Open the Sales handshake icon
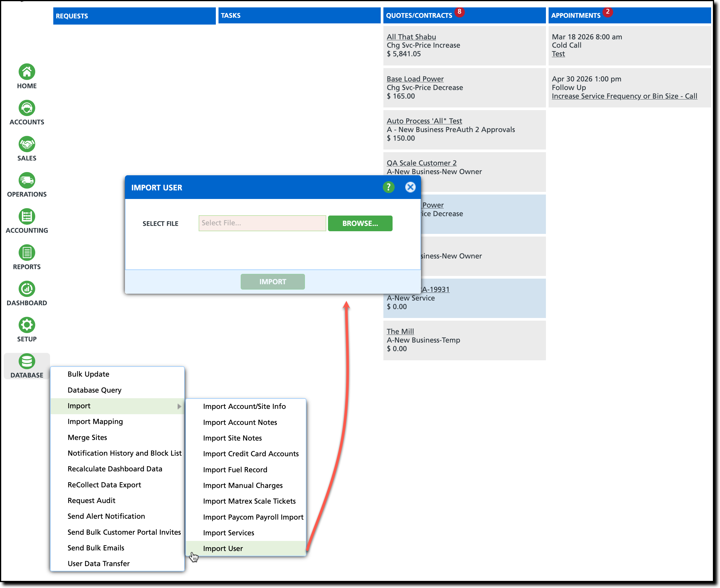Viewport: 720px width, 588px height. pos(27,144)
